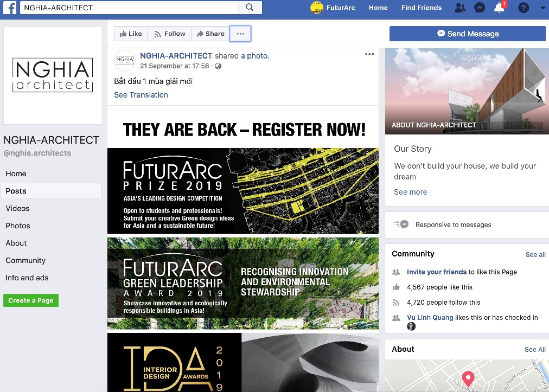
Task: Open the friend requests icon
Action: pyautogui.click(x=459, y=8)
